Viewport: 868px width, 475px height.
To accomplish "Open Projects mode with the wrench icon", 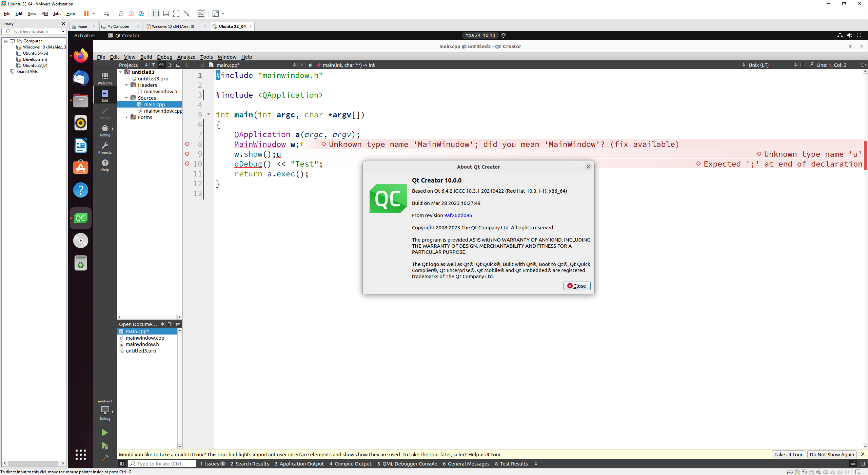I will coord(105,148).
